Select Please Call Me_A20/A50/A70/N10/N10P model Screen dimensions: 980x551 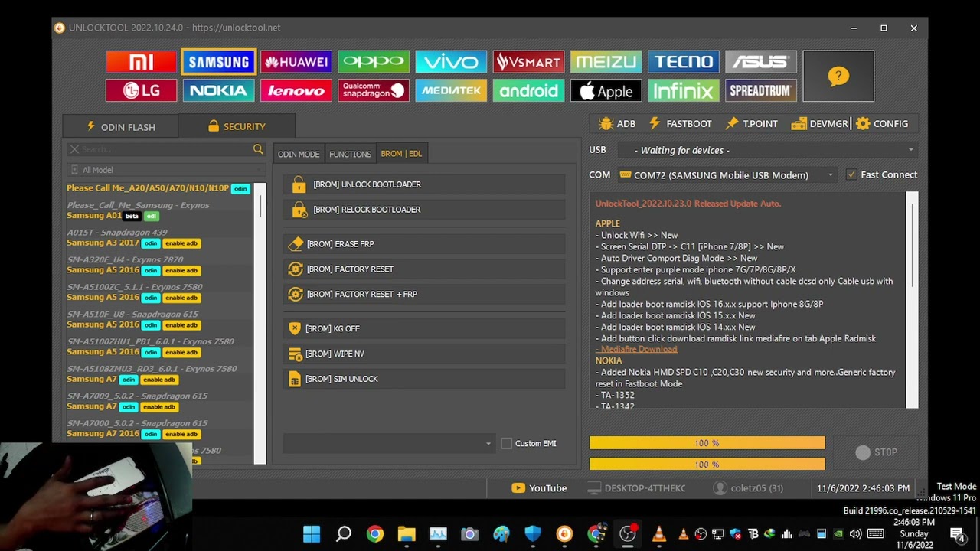point(158,188)
